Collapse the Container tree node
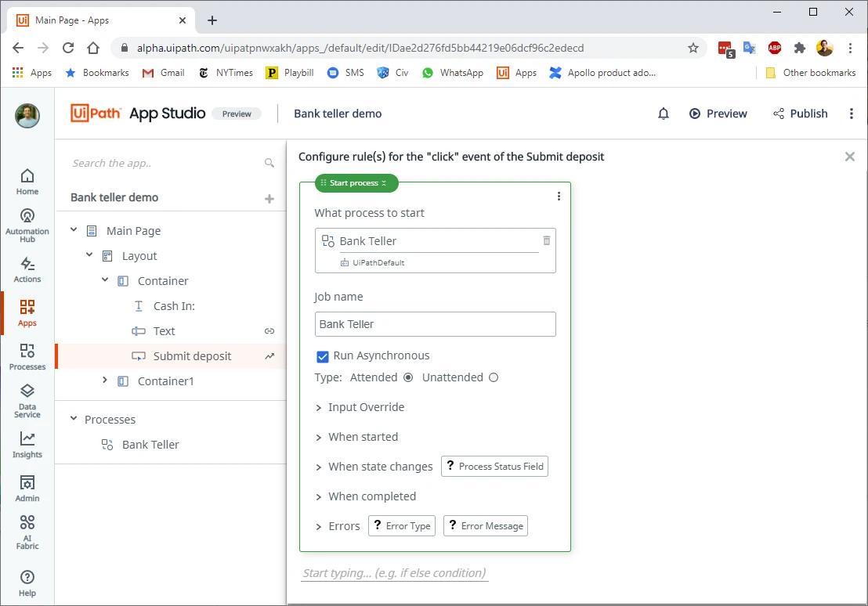 point(105,280)
